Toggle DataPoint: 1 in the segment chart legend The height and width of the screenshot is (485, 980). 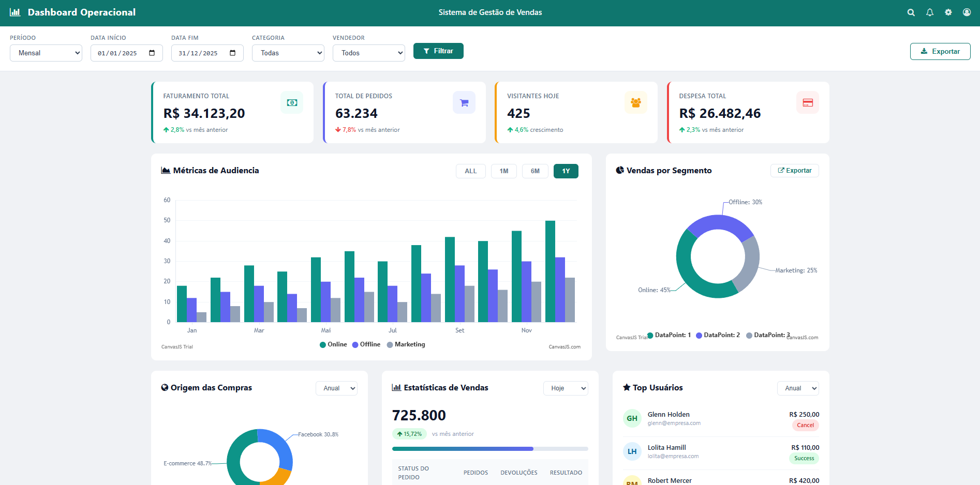(x=669, y=335)
